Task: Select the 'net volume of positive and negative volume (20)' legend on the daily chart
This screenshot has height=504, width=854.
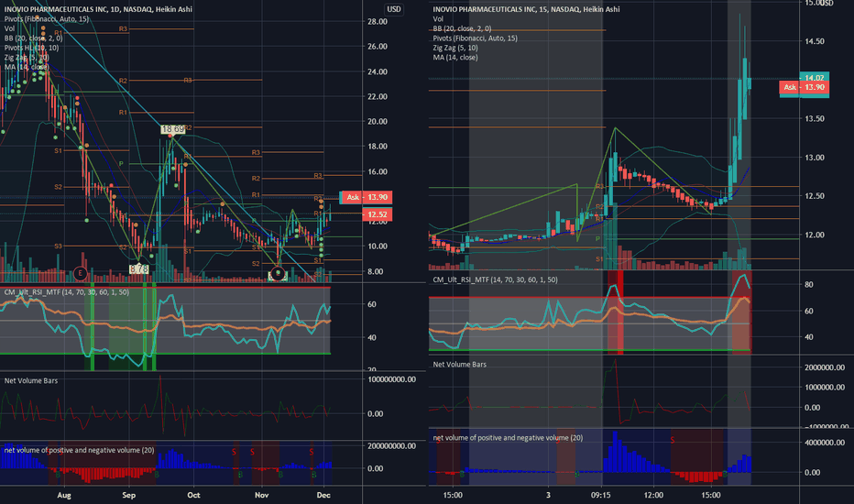Action: [79, 450]
